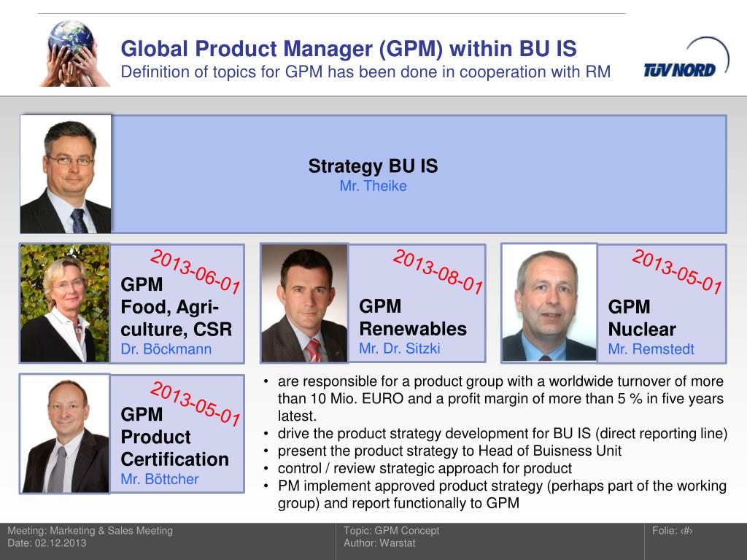Click the subtitle 'Definition of topics for GPM'
747x560 pixels.
coord(365,72)
